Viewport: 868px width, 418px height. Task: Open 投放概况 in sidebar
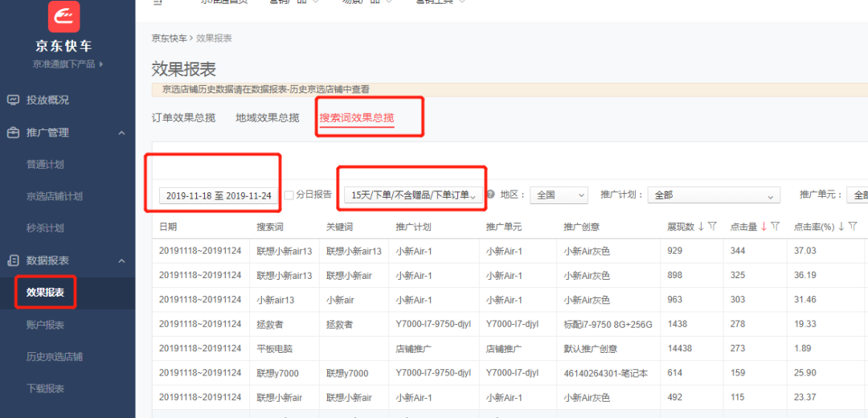pyautogui.click(x=47, y=100)
